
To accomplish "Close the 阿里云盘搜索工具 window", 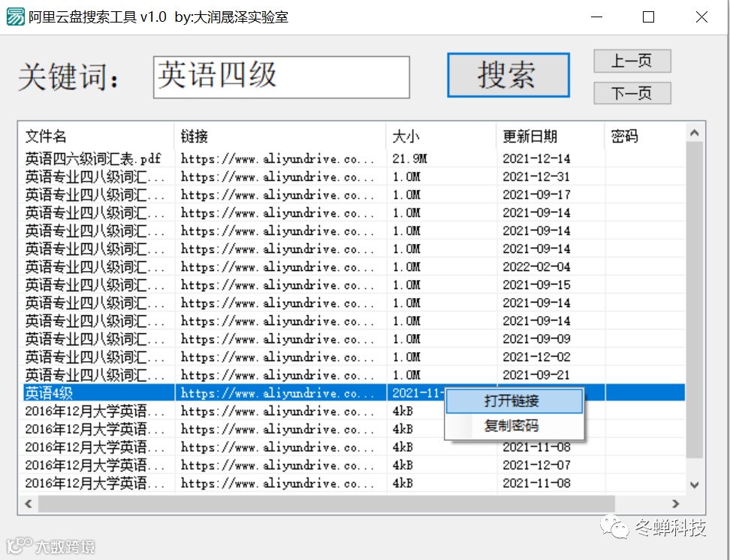I will tap(701, 17).
